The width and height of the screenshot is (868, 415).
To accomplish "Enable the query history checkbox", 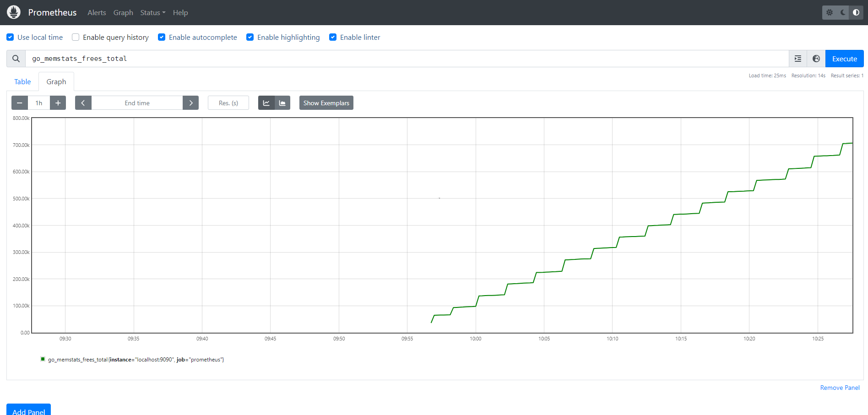I will point(76,37).
